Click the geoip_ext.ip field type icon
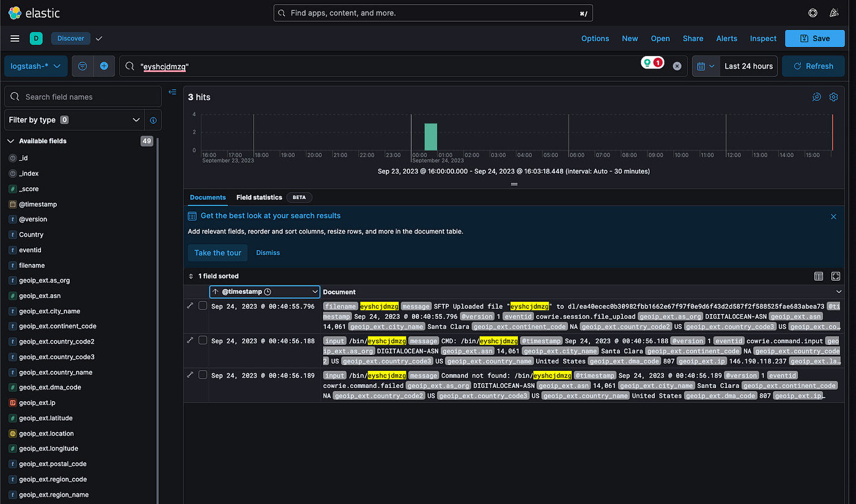 click(x=12, y=403)
